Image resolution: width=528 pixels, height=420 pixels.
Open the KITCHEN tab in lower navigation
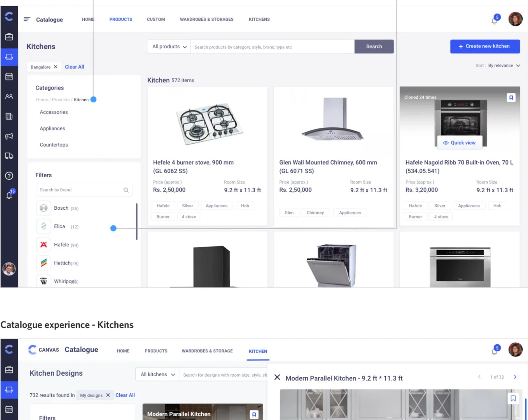(x=258, y=351)
